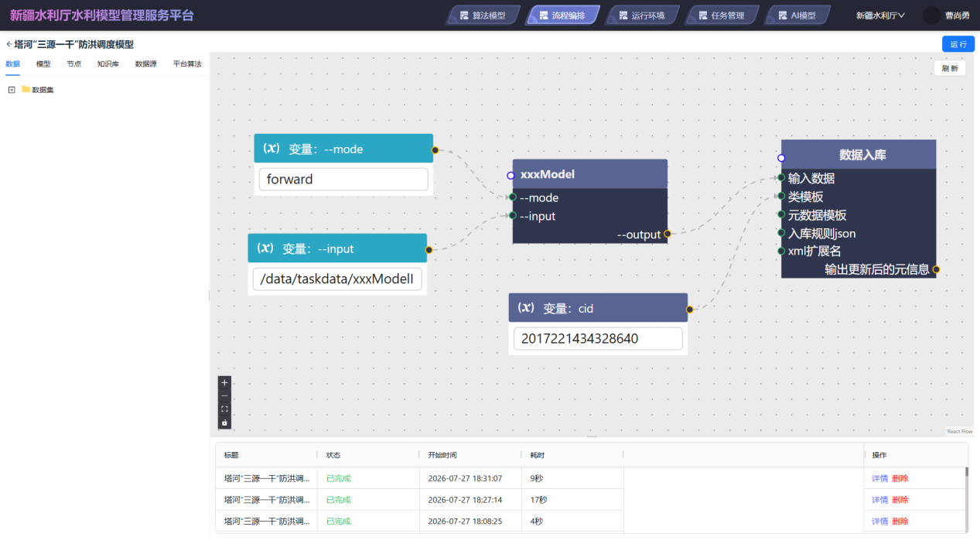The width and height of the screenshot is (980, 544).
Task: Delete the run started at 18:27:14
Action: click(x=900, y=500)
